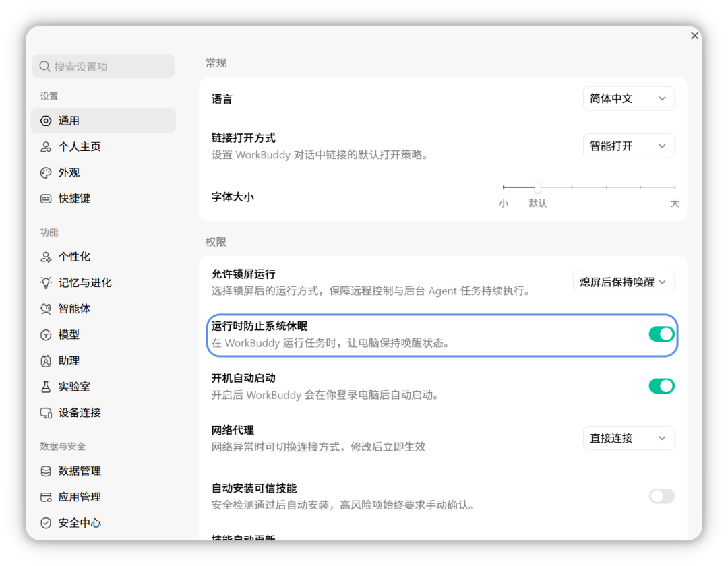Click the 记忆与进化 lightbulb icon
The width and height of the screenshot is (728, 566).
46,283
